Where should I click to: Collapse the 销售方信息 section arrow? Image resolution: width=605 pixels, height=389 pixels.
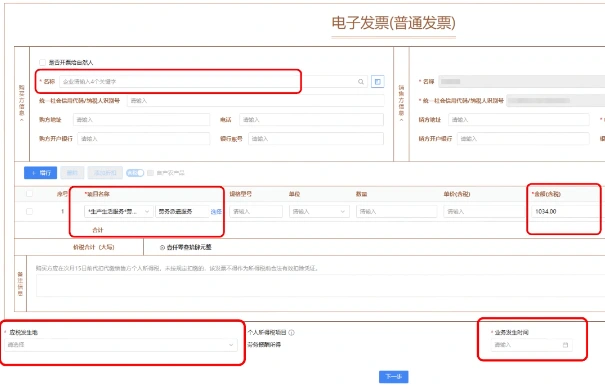click(x=401, y=120)
